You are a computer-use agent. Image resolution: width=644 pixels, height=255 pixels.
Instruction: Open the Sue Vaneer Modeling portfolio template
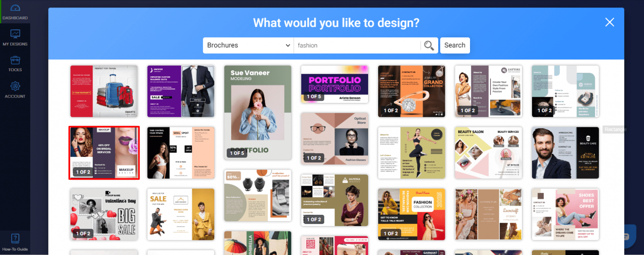pos(257,113)
